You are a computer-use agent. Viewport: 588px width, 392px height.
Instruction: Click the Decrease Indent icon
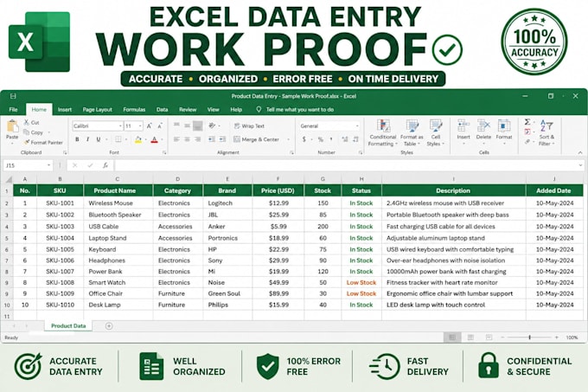[212, 139]
